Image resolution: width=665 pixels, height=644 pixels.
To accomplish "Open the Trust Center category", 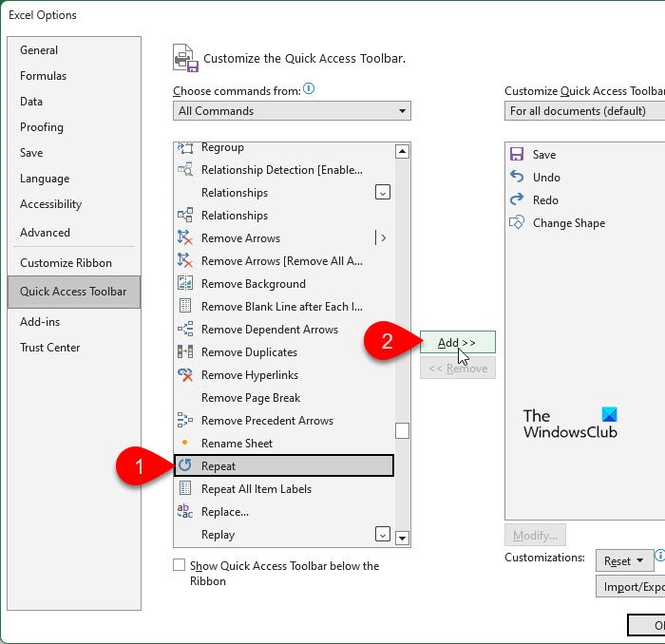I will [x=49, y=348].
